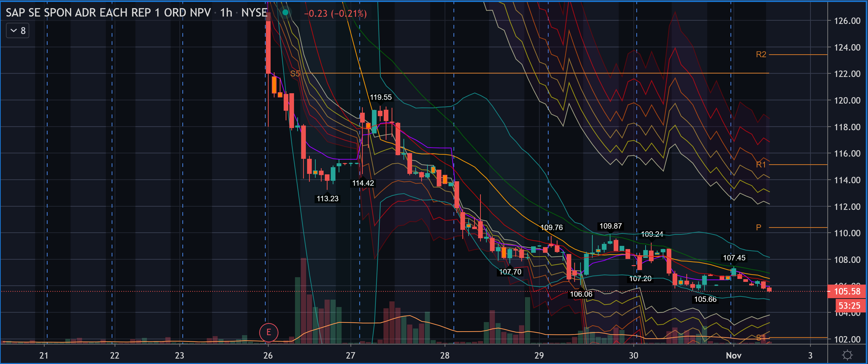The image size is (868, 364).
Task: Click the green market status dot
Action: (285, 13)
